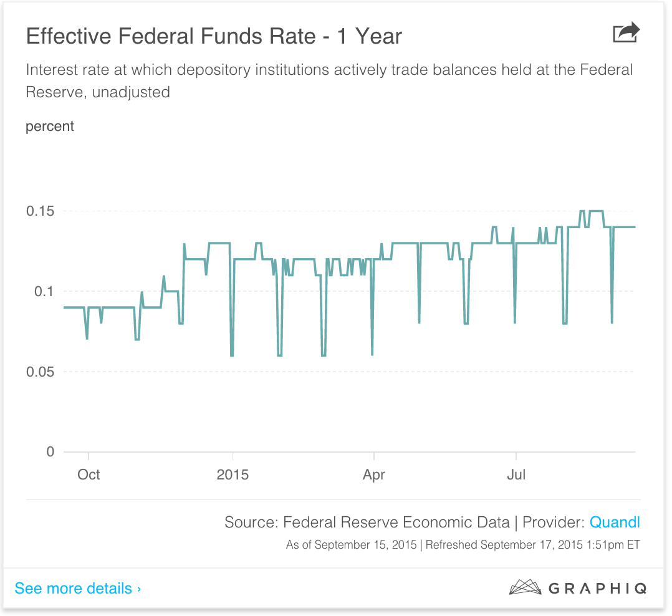
Task: Select the 0.1 y-axis label
Action: (46, 291)
